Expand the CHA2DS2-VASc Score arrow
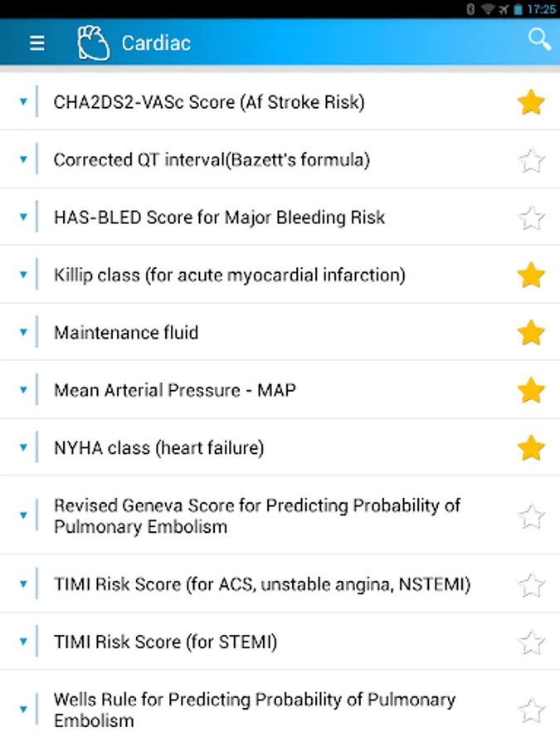This screenshot has width=560, height=747. pyautogui.click(x=23, y=102)
